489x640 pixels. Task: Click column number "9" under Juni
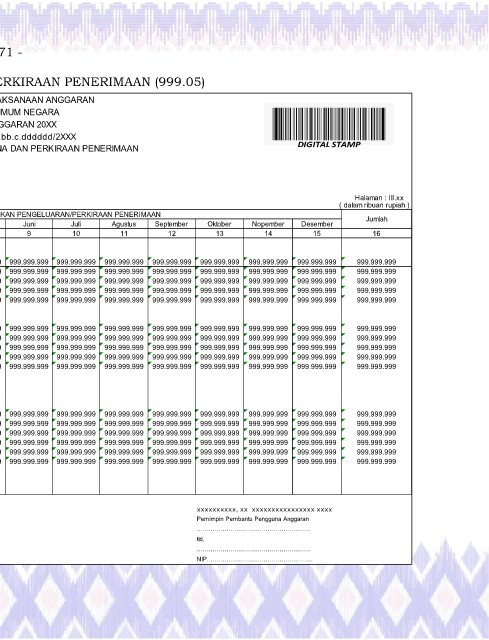click(29, 233)
